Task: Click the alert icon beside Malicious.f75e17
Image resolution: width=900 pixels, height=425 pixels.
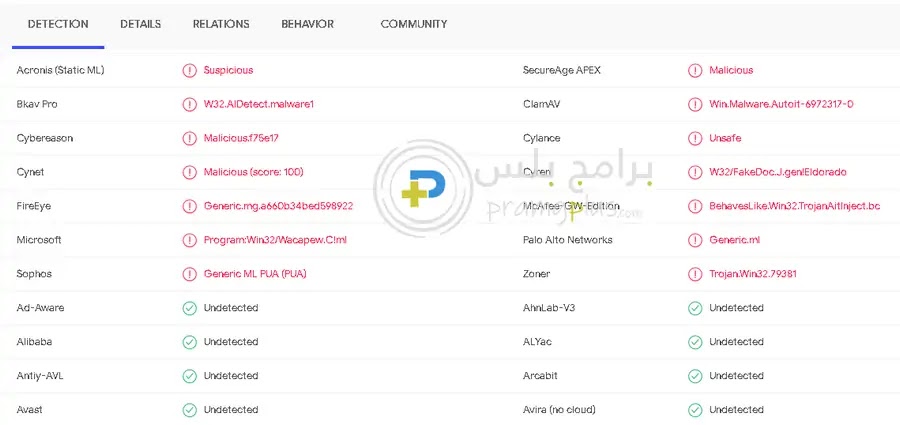Action: tap(189, 138)
